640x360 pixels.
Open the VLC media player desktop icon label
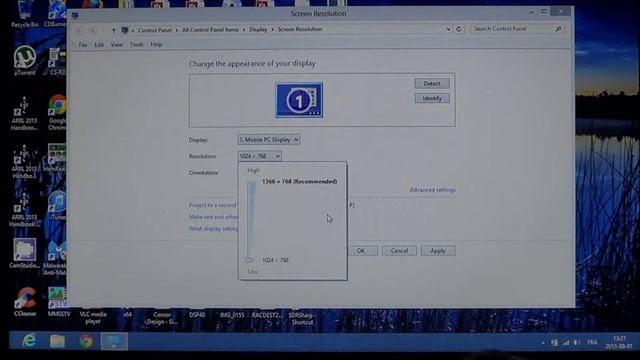[x=93, y=318]
